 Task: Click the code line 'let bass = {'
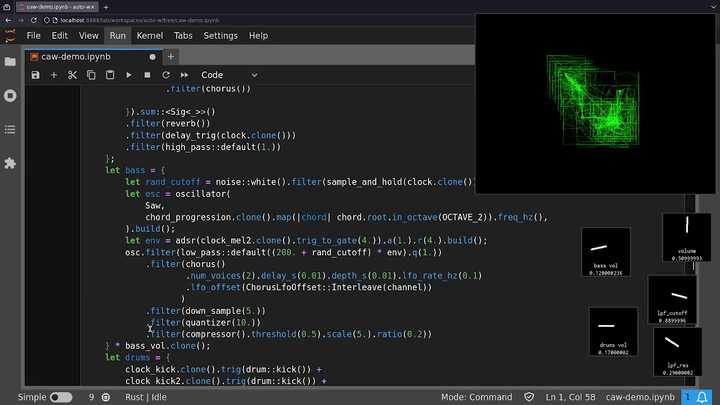(135, 170)
